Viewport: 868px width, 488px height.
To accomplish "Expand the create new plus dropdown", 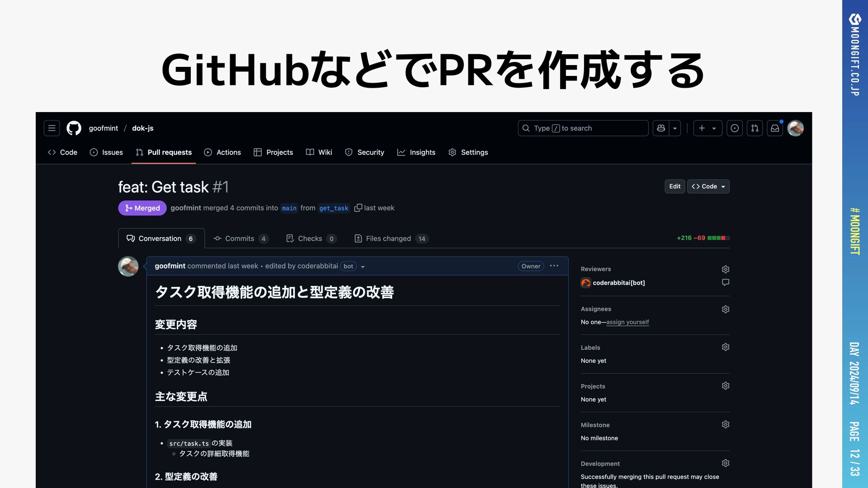I will pos(708,128).
